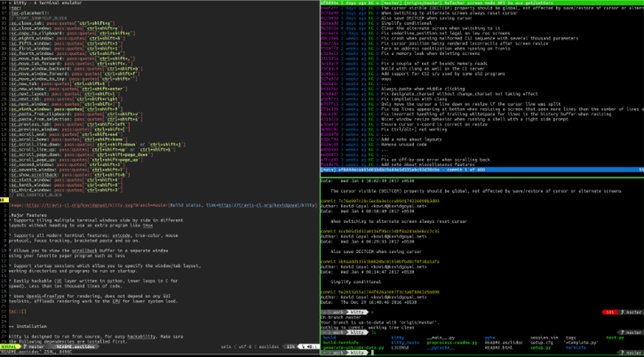This screenshot has width=644, height=357.
Task: Click 'test.py' in ls output
Action: tap(615, 338)
